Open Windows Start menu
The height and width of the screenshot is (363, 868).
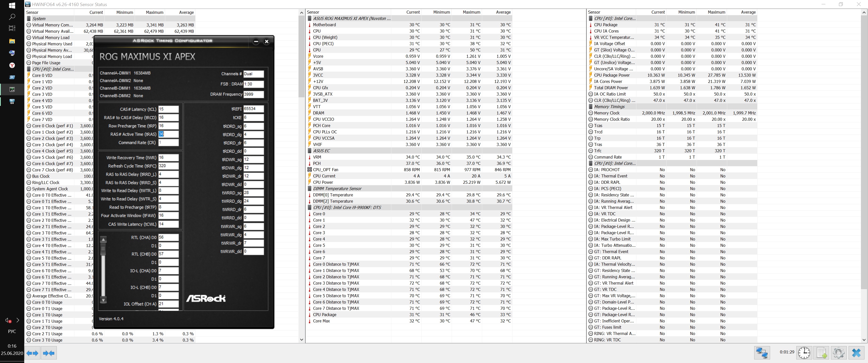coord(12,5)
